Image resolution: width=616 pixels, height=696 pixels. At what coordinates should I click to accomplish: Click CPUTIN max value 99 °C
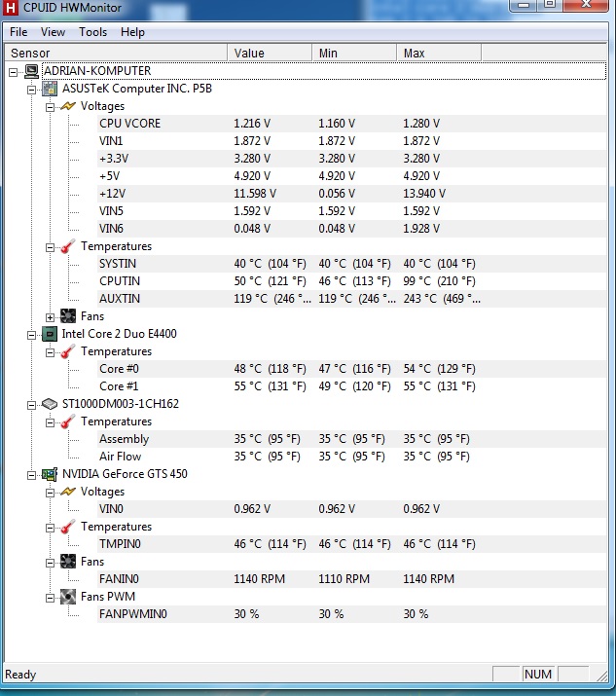pos(439,281)
